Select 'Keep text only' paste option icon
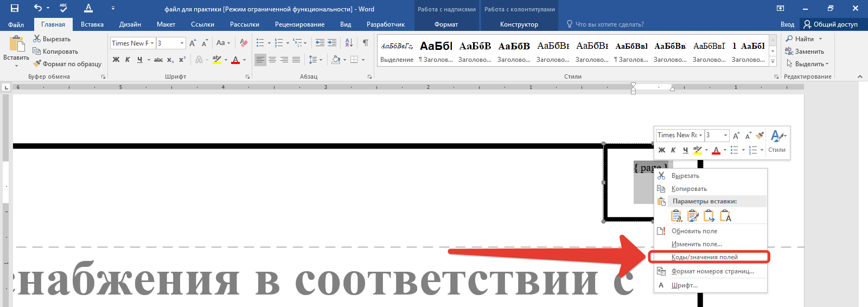Image resolution: width=868 pixels, height=307 pixels. click(x=725, y=216)
